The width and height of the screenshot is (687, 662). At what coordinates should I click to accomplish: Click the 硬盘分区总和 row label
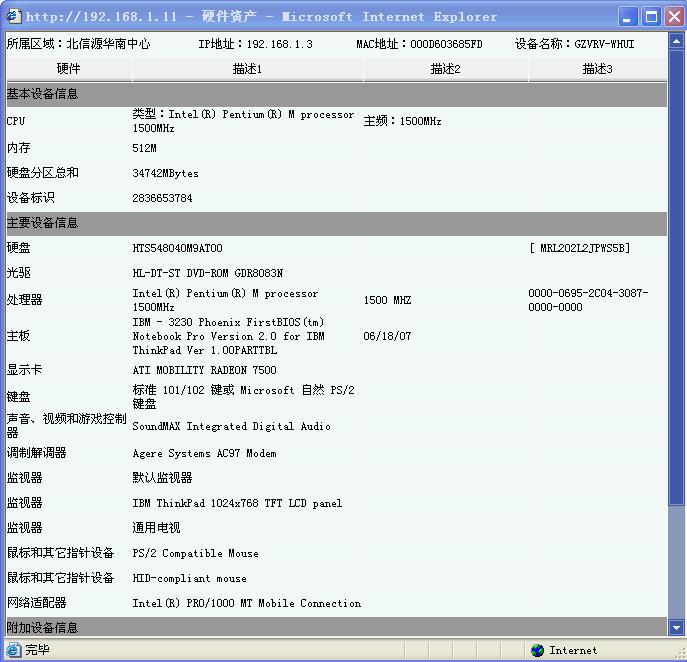43,173
